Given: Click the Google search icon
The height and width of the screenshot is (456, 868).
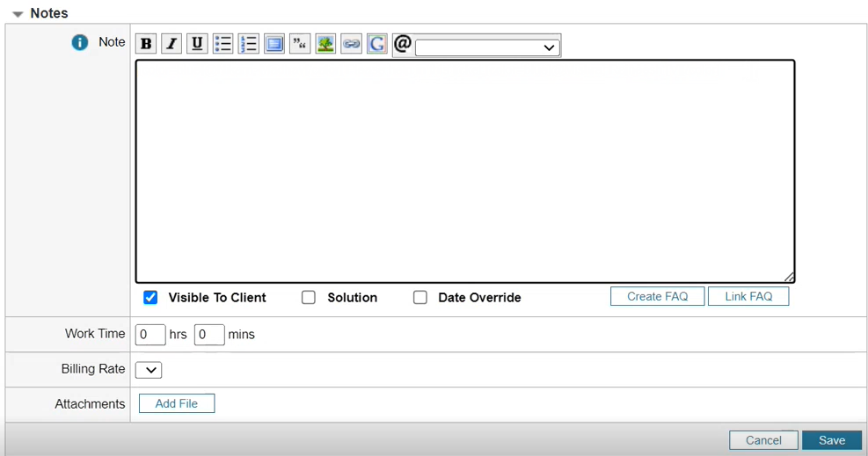Looking at the screenshot, I should click(x=377, y=44).
